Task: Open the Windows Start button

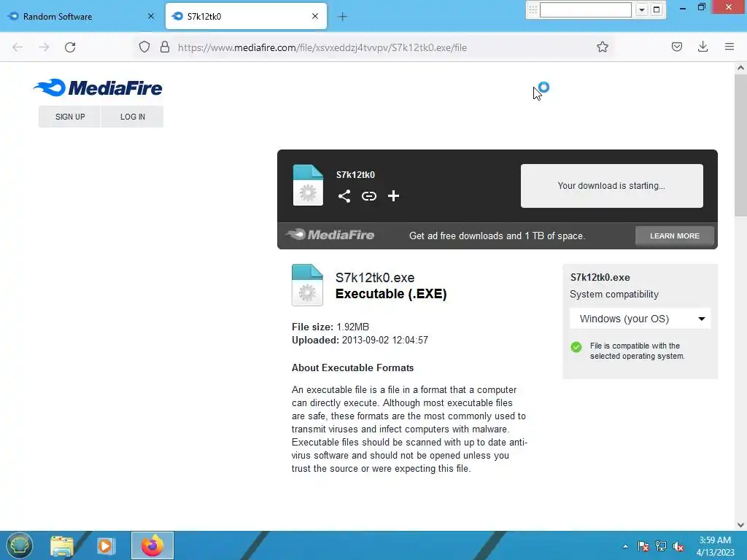Action: coord(19,545)
